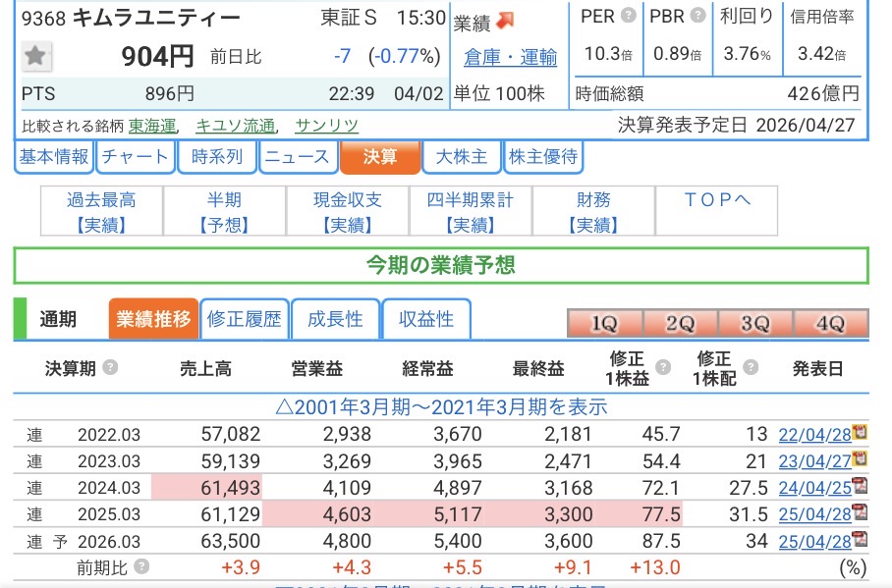Select the 収益性 tab
Image resolution: width=892 pixels, height=588 pixels.
point(426,319)
